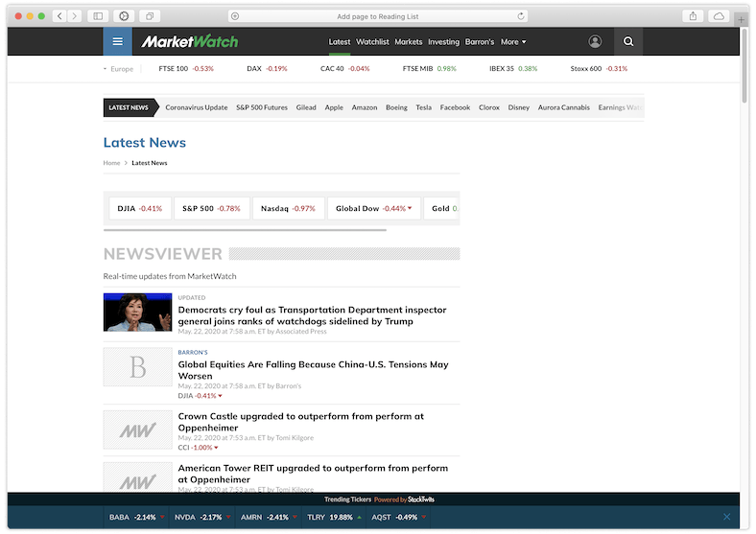The height and width of the screenshot is (534, 756).
Task: Reload the page with refresh icon
Action: click(x=521, y=16)
